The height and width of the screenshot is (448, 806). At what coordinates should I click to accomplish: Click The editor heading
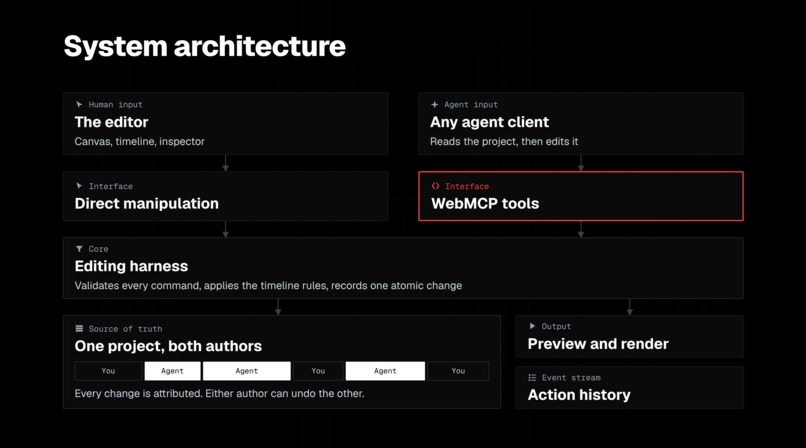111,122
